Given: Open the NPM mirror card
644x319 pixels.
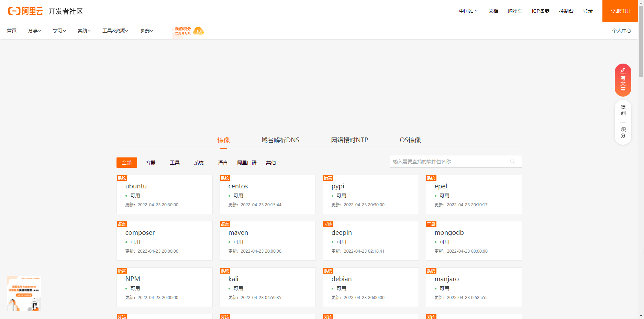Looking at the screenshot, I should coord(165,287).
